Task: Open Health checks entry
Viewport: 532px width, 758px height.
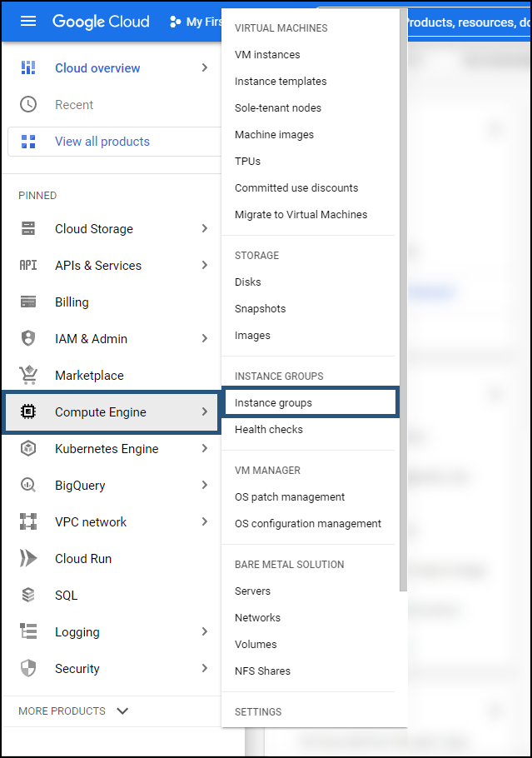Action: tap(269, 429)
